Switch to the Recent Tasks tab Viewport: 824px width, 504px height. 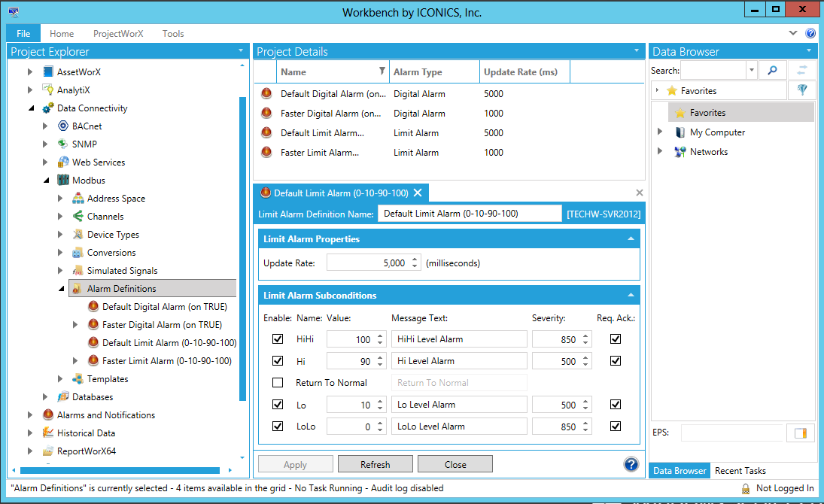point(740,471)
